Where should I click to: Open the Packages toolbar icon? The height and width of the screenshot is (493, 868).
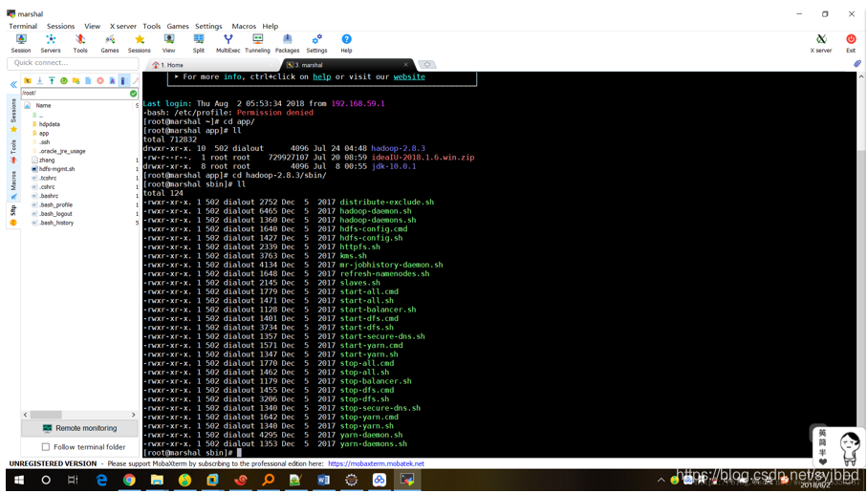coord(288,43)
